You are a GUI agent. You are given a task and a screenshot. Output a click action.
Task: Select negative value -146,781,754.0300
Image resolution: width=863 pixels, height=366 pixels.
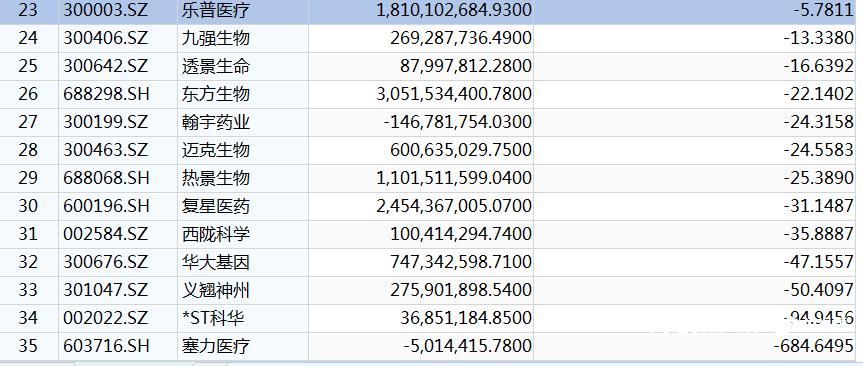coord(421,122)
